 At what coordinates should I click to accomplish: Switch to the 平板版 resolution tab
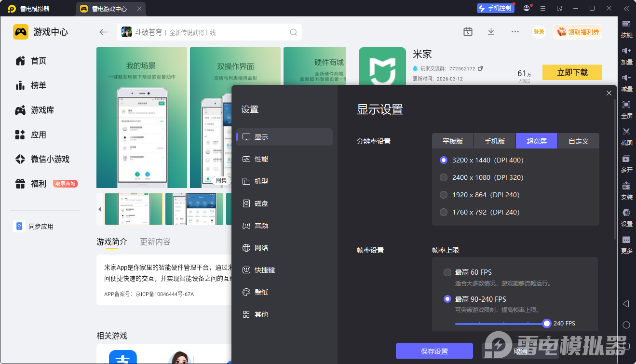(x=453, y=141)
